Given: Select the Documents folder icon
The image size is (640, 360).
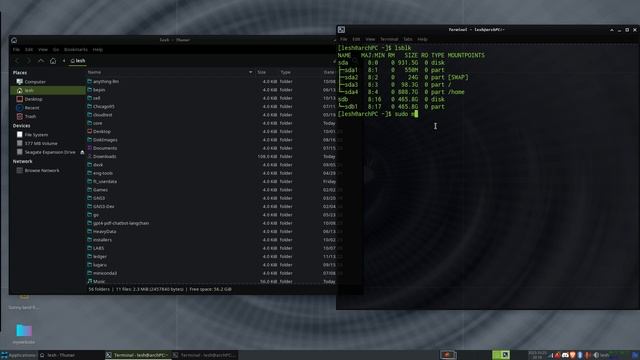Looking at the screenshot, I should click(x=90, y=148).
